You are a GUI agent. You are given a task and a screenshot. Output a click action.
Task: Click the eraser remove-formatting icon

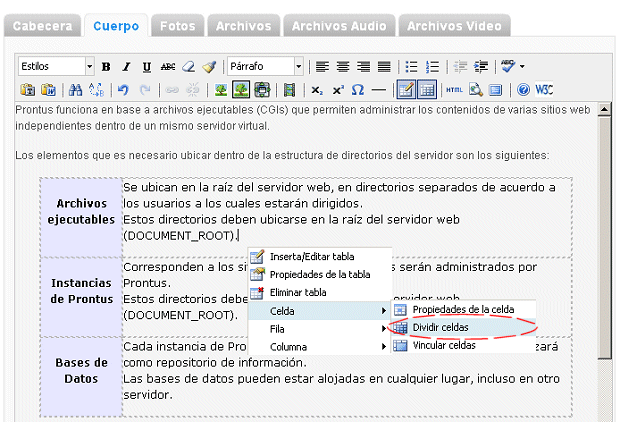click(188, 67)
